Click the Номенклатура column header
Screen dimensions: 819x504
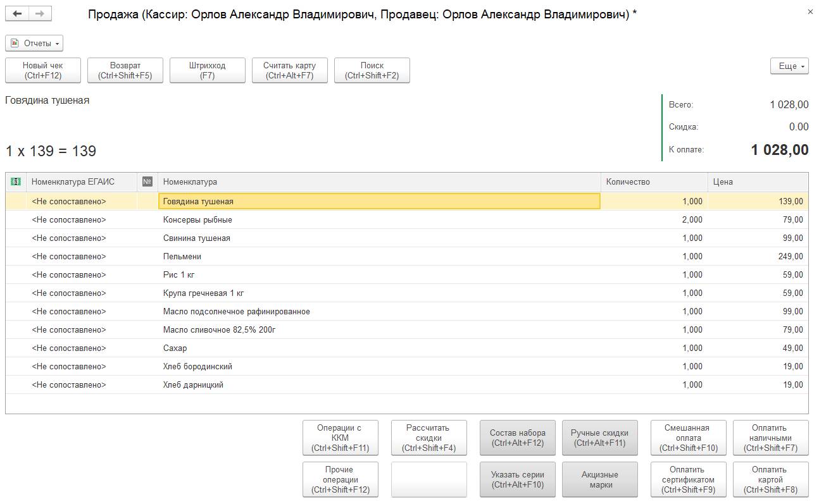[379, 182]
